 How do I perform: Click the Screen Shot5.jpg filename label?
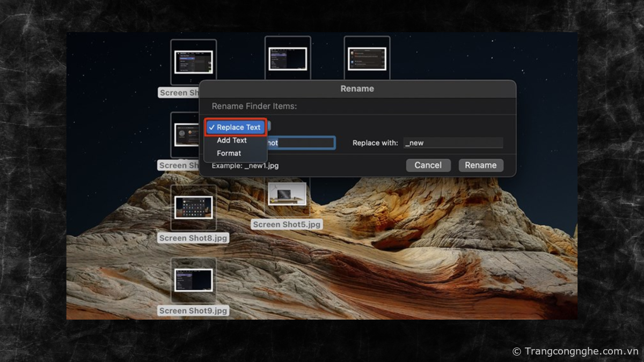(x=287, y=225)
